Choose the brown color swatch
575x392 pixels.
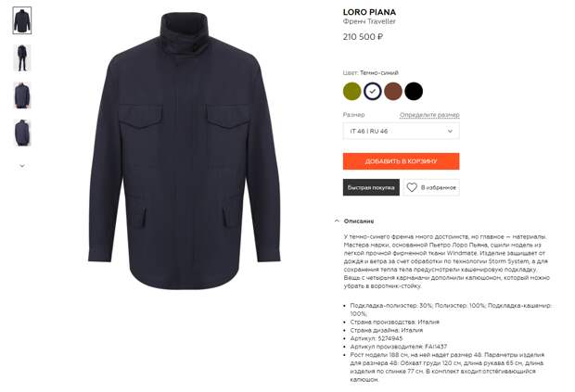point(393,91)
